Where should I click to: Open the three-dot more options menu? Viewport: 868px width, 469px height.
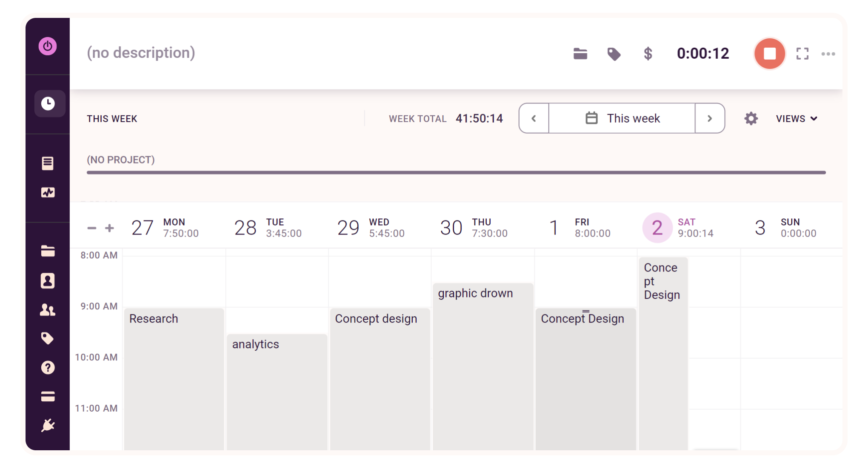828,54
